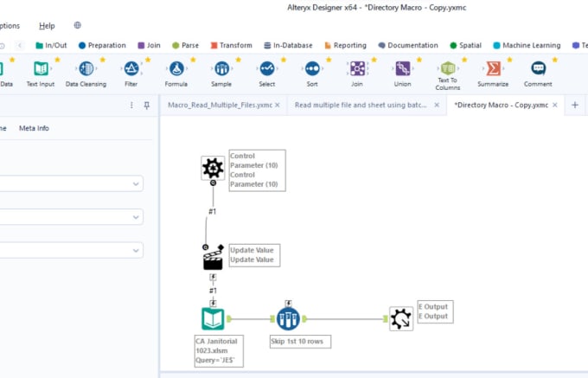Open the Join tool category tab
The image size is (588, 378).
[150, 45]
